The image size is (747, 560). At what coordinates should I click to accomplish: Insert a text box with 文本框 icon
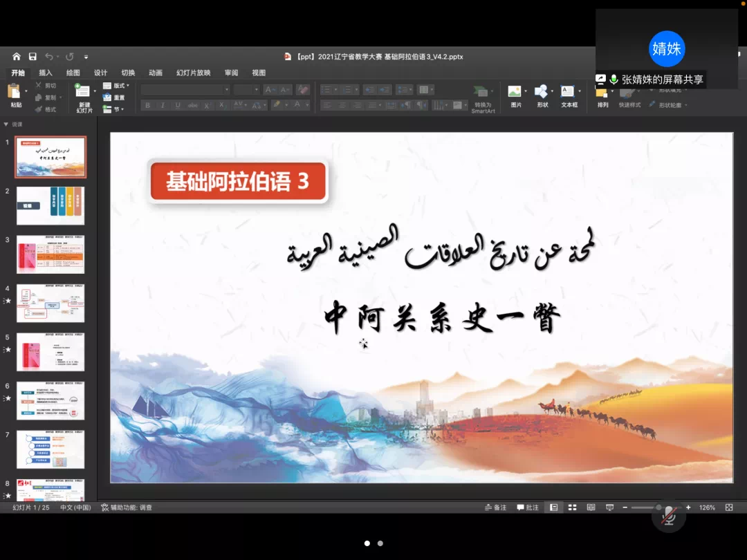point(568,91)
